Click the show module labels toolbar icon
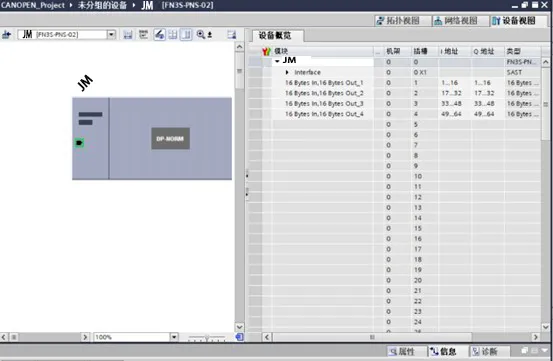This screenshot has height=361, width=553. click(x=128, y=35)
